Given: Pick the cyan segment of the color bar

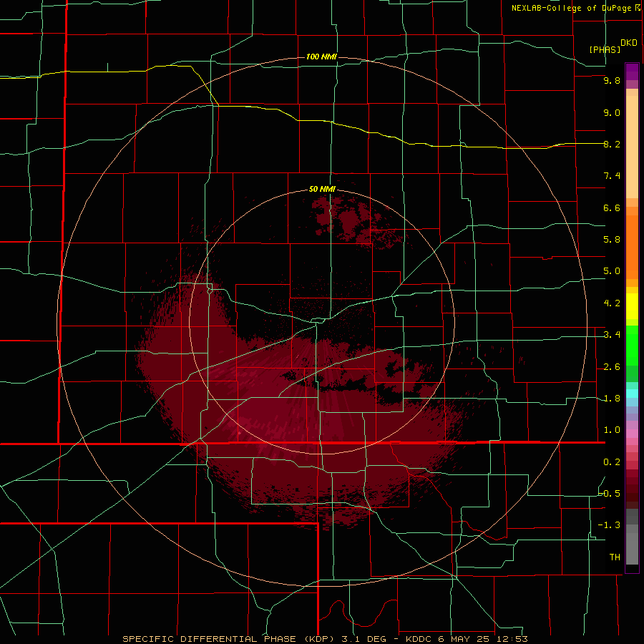Looking at the screenshot, I should pyautogui.click(x=632, y=394).
